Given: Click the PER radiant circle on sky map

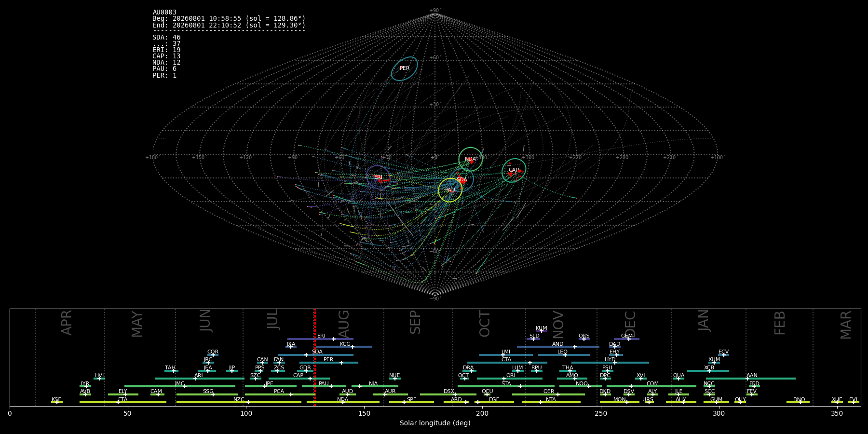Looking at the screenshot, I should (x=404, y=68).
